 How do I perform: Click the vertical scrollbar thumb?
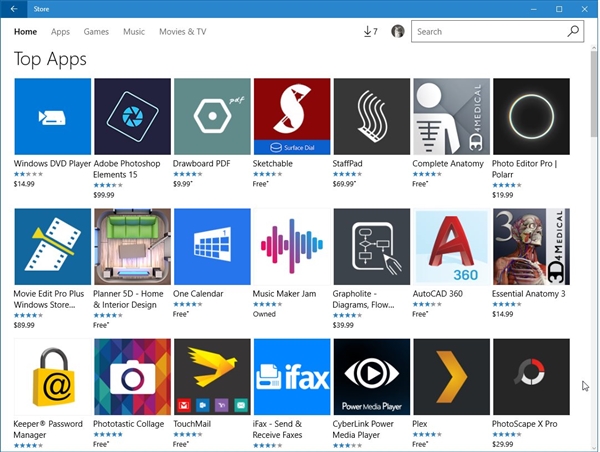[x=594, y=94]
